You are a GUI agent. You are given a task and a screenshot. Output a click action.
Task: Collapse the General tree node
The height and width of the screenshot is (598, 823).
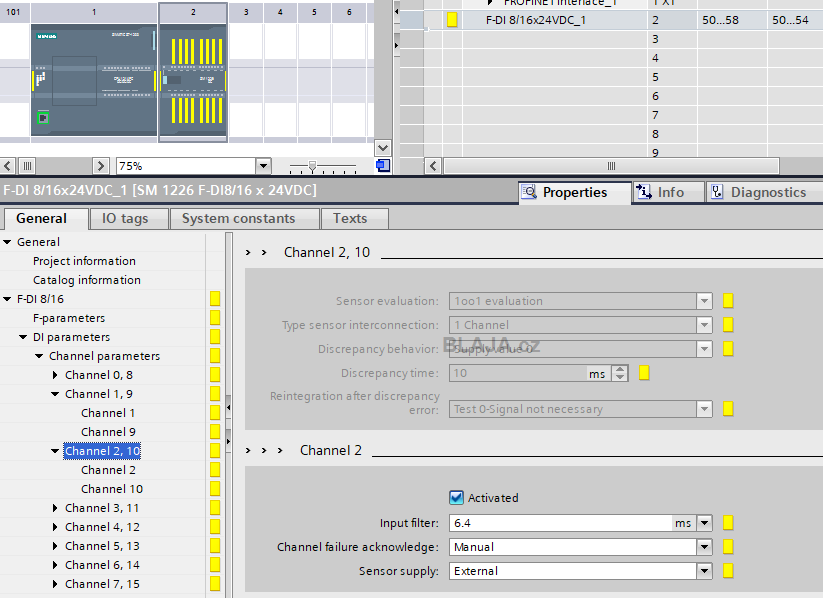click(7, 242)
